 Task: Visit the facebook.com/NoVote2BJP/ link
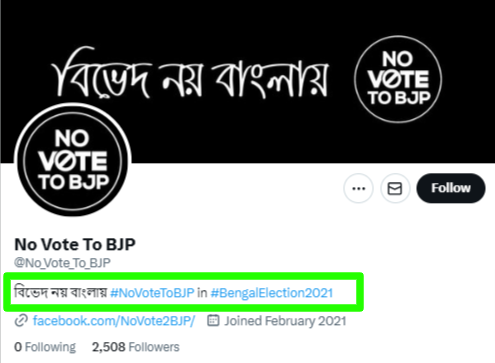tap(114, 321)
